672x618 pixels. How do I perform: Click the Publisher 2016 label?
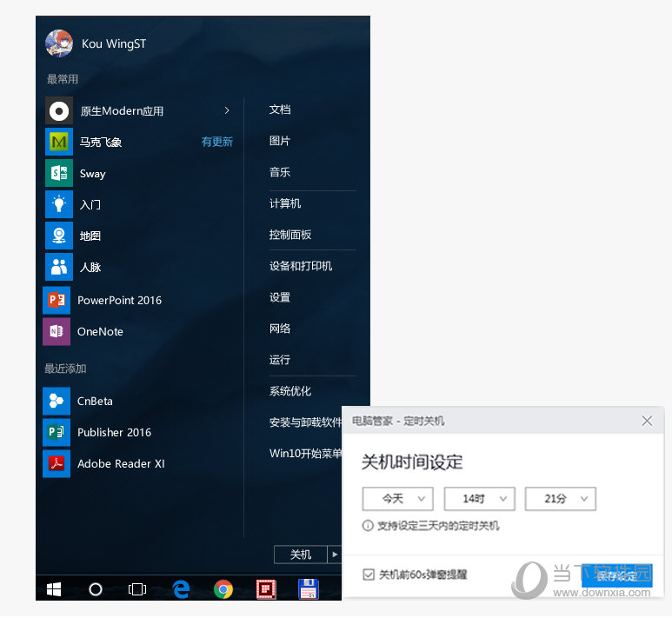point(115,433)
